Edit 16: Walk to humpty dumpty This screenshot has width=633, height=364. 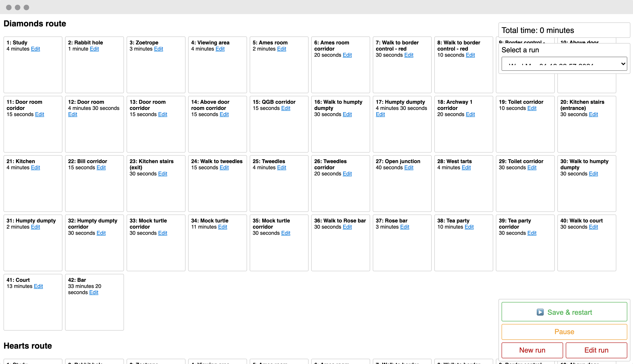click(347, 114)
